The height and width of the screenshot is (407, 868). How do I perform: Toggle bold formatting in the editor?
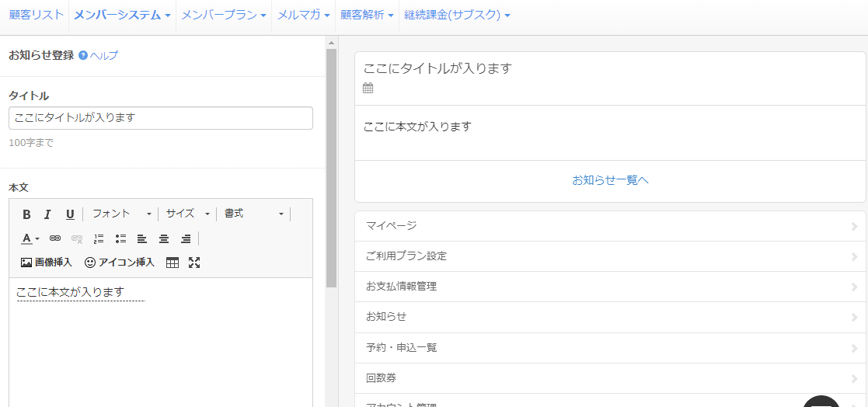[26, 214]
